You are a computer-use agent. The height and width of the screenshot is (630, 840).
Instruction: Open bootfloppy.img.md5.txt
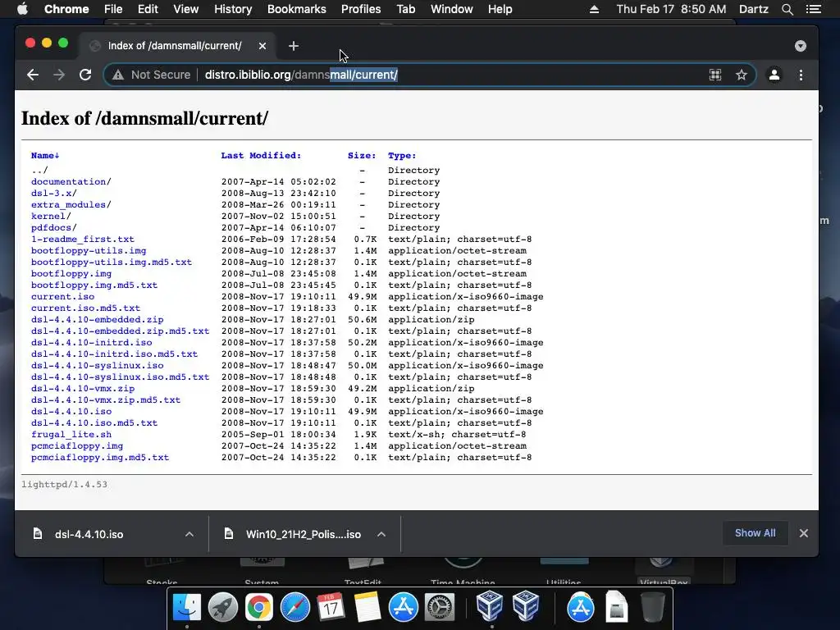point(94,285)
